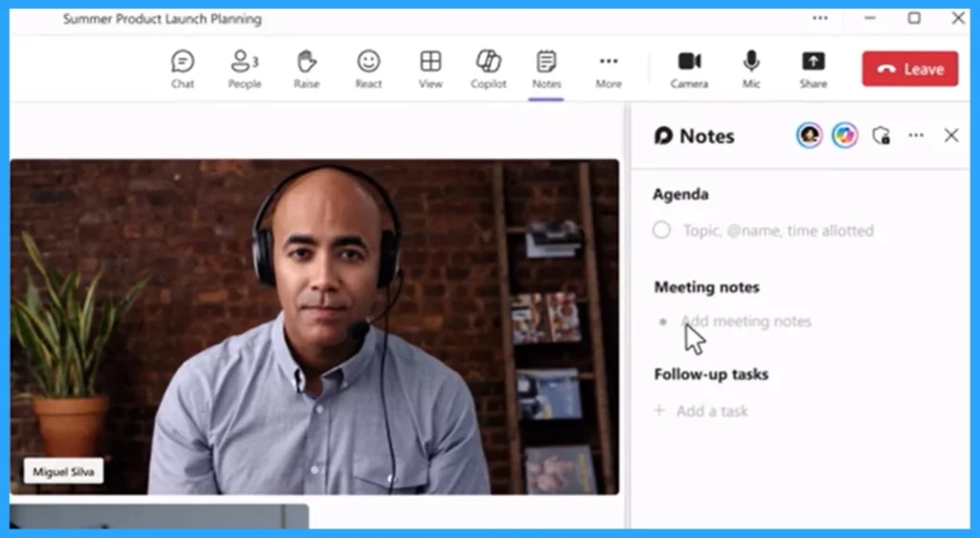980x538 pixels.
Task: Select the Meeting notes heading
Action: click(x=707, y=287)
